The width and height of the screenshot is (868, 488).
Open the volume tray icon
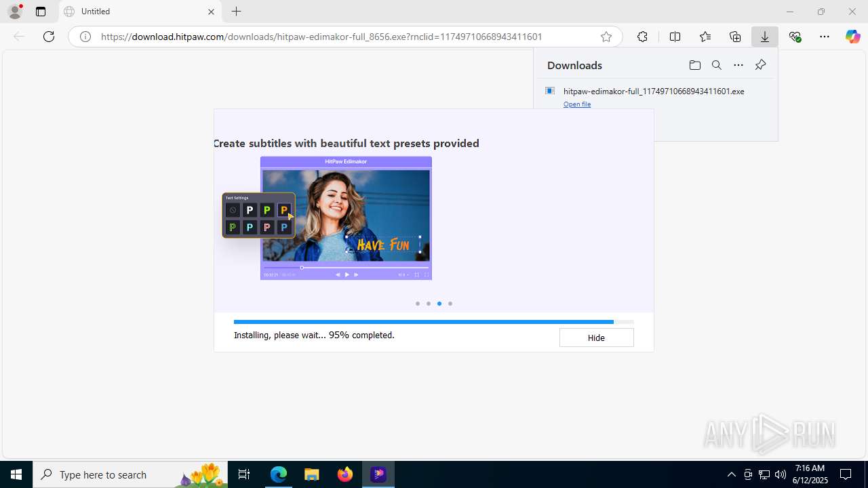coord(781,474)
